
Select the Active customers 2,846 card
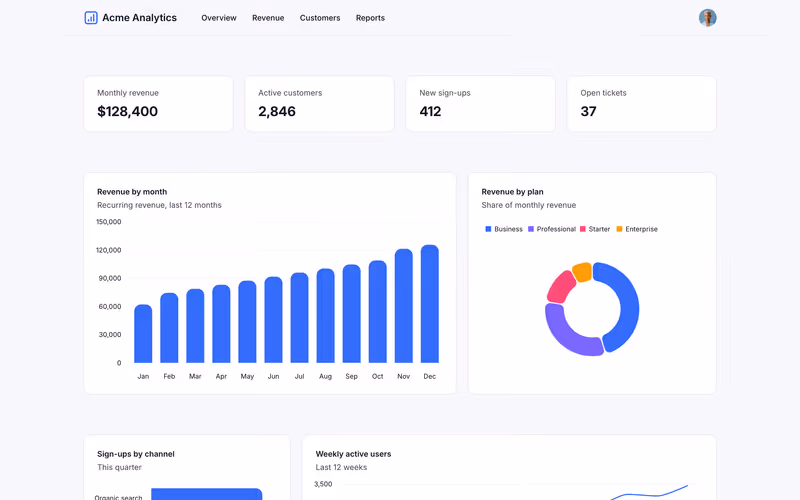(319, 104)
